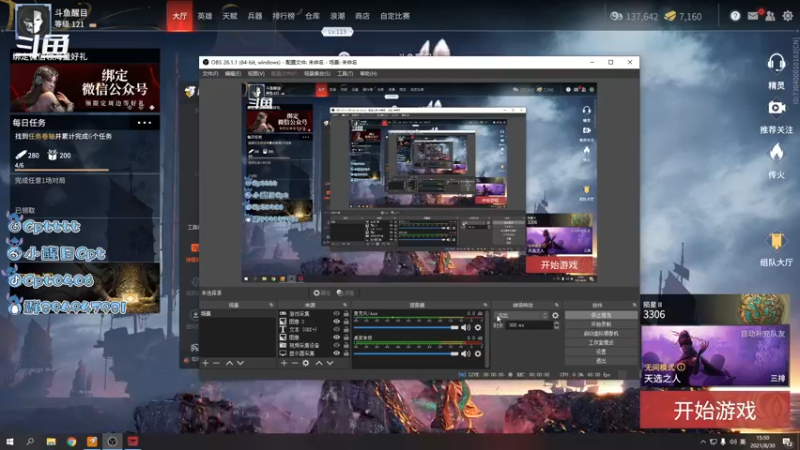Decrease transition duration with down arrow

(556, 327)
